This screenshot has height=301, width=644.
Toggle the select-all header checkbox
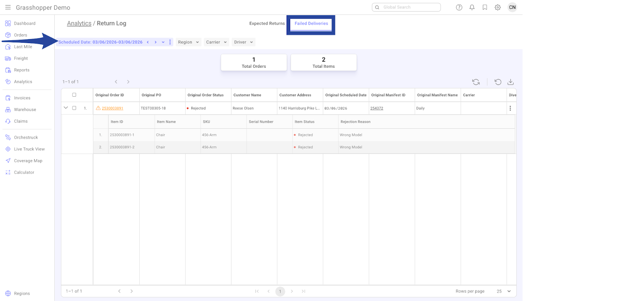tap(74, 95)
